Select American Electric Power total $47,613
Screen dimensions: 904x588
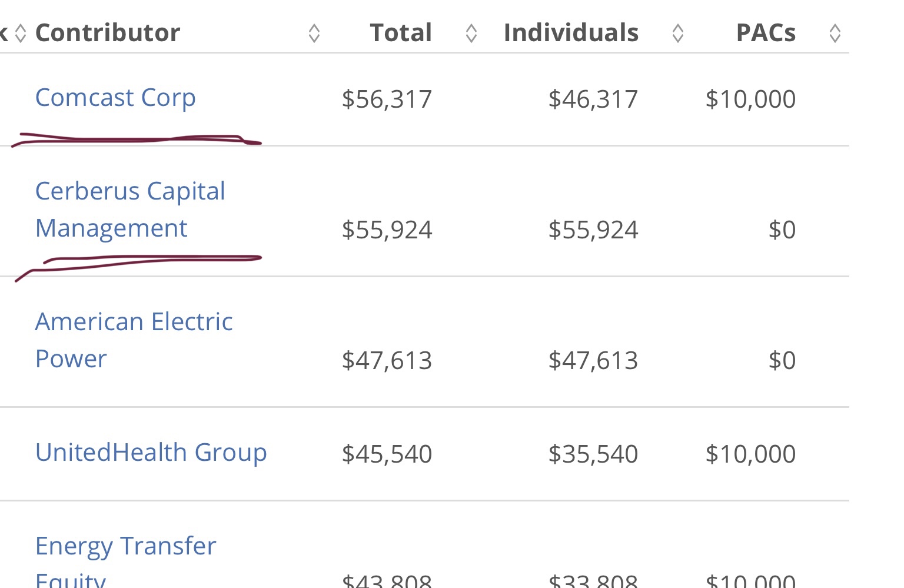(x=387, y=360)
